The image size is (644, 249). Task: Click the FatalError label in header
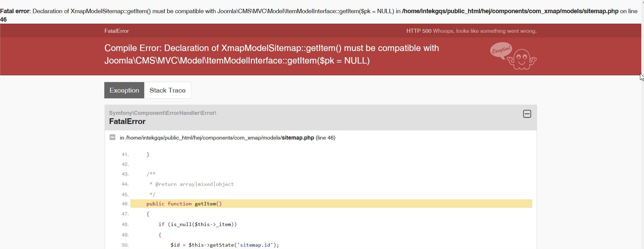click(117, 31)
